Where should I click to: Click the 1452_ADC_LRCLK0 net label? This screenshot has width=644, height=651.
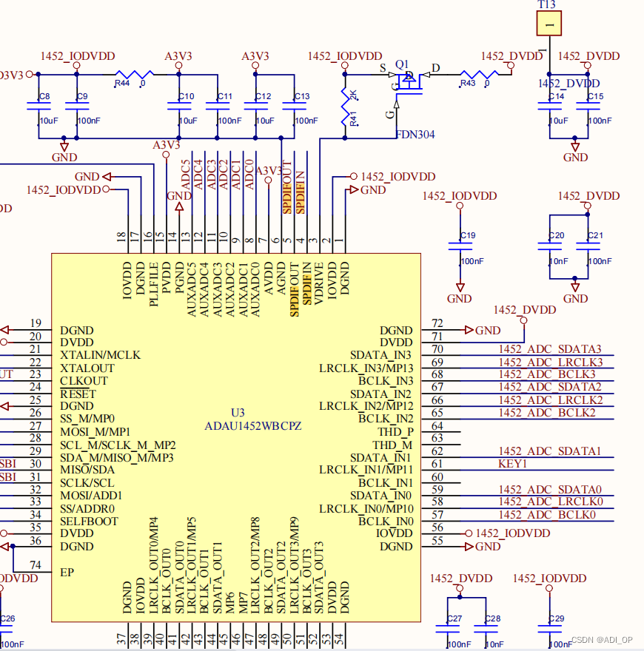tap(551, 502)
